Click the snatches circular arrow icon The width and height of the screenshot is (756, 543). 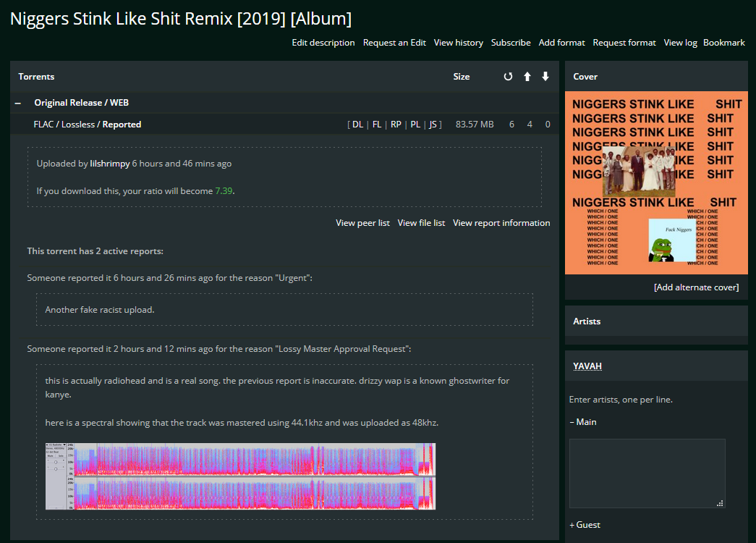(508, 76)
